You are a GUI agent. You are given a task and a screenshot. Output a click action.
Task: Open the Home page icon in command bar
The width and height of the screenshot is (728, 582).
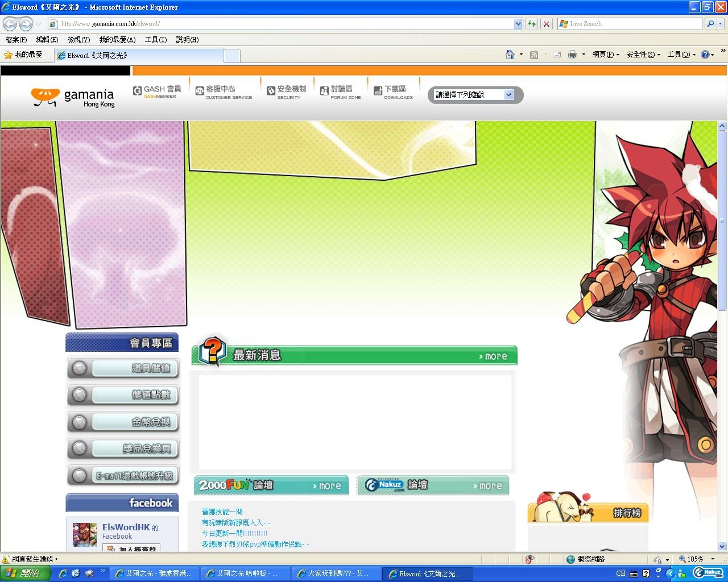pyautogui.click(x=510, y=55)
